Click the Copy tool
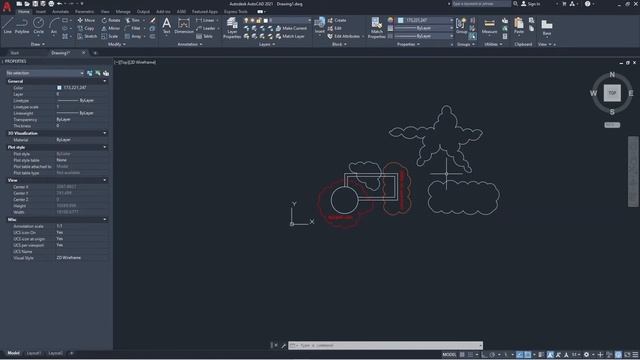The width and height of the screenshot is (640, 360). coord(86,28)
